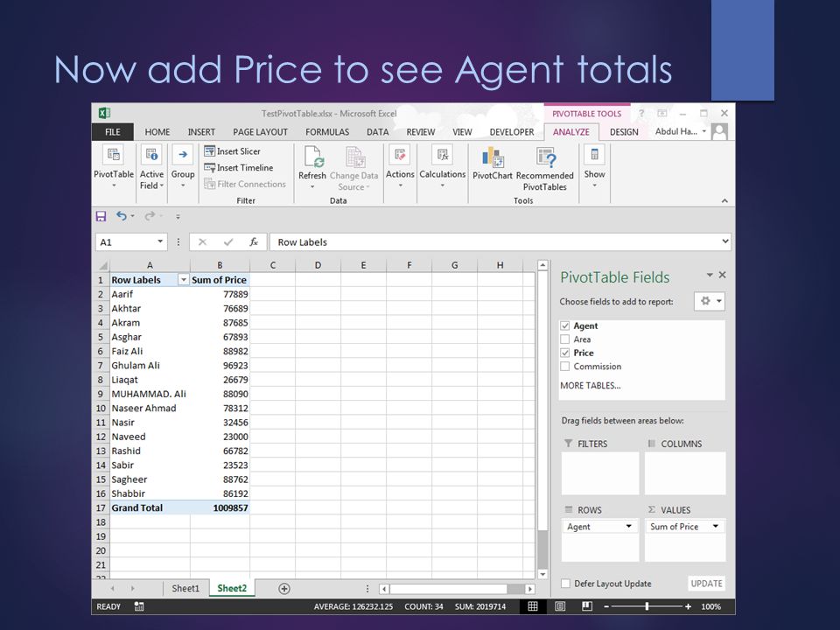Open the Calculations icon
Image resolution: width=840 pixels, height=630 pixels.
443,155
